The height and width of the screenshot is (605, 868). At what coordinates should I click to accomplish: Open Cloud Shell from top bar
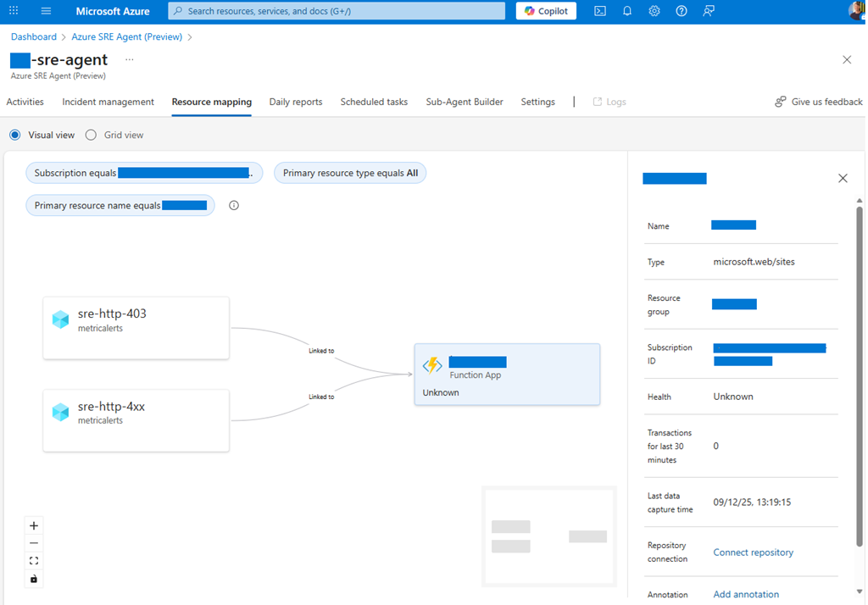point(600,11)
